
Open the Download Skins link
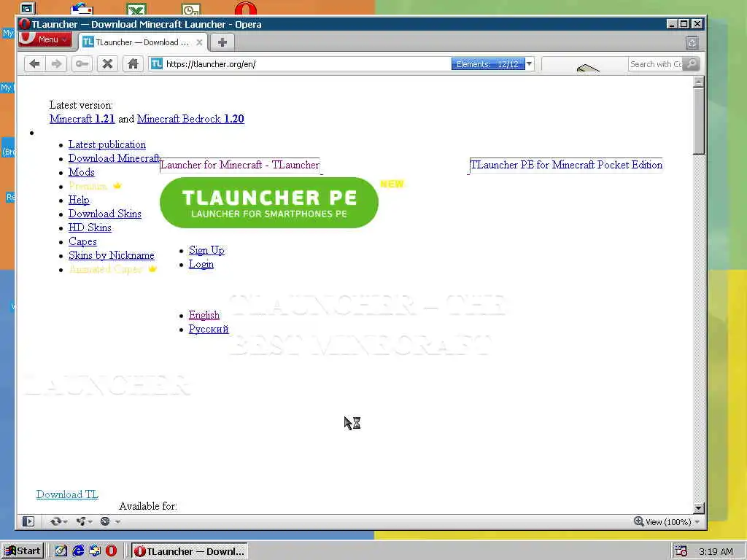click(105, 214)
